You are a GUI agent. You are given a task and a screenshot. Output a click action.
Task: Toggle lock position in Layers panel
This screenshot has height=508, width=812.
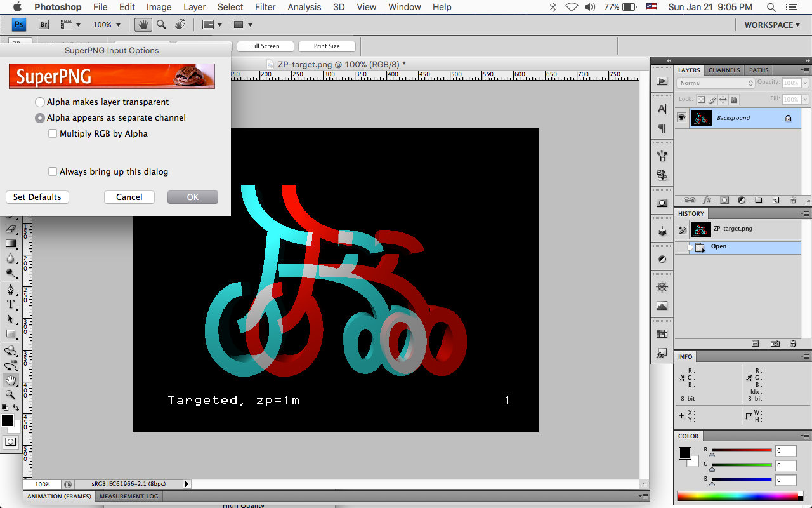[723, 100]
